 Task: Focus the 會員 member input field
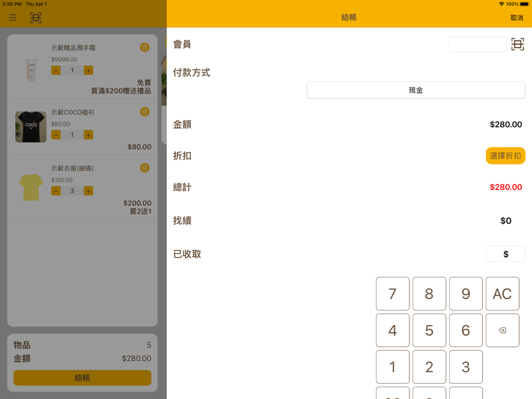(477, 44)
